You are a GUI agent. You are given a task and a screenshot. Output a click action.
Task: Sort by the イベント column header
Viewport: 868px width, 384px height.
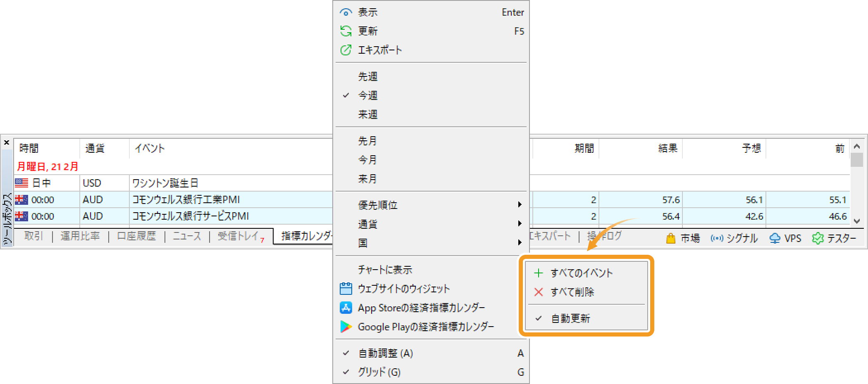(231, 148)
